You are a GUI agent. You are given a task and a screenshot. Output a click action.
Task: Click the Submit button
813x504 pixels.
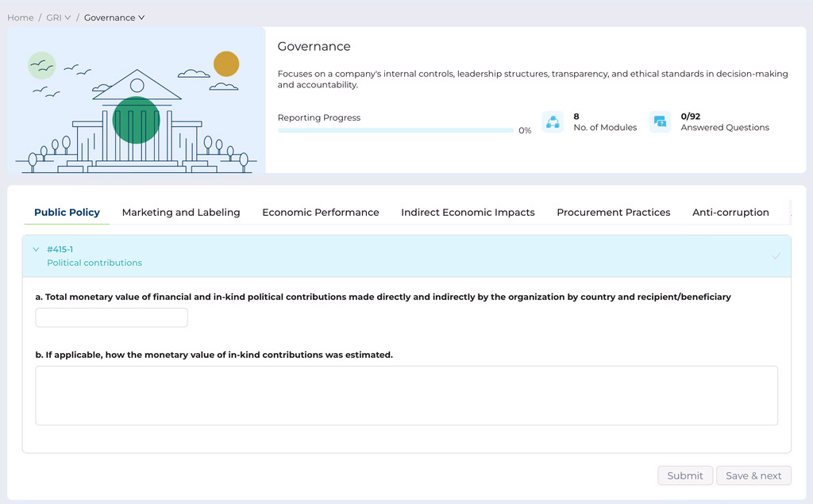[684, 475]
